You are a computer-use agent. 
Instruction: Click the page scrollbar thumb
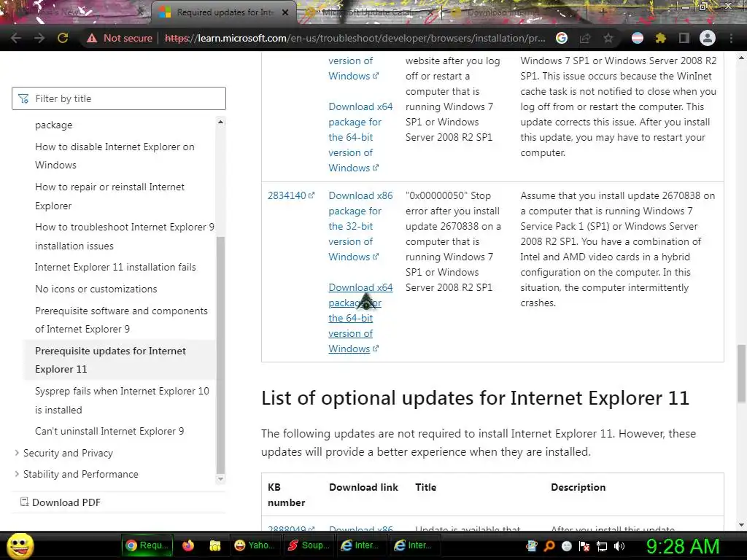741,373
